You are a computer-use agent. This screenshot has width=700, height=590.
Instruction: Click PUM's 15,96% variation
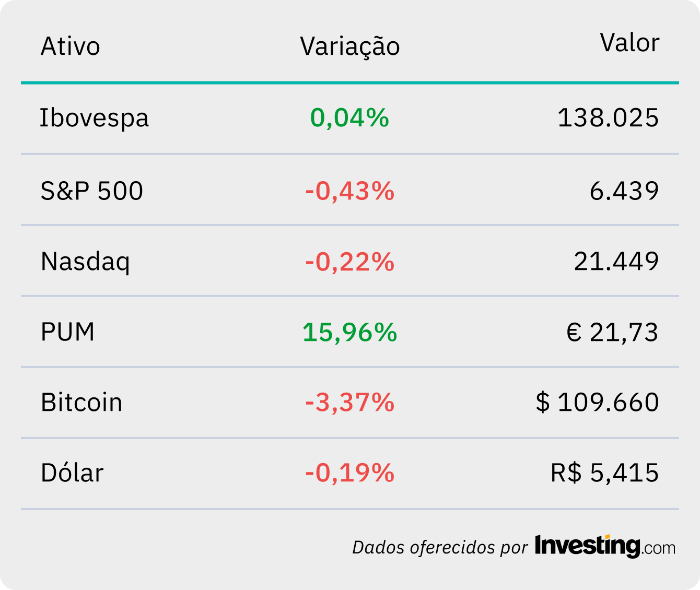pos(349,333)
